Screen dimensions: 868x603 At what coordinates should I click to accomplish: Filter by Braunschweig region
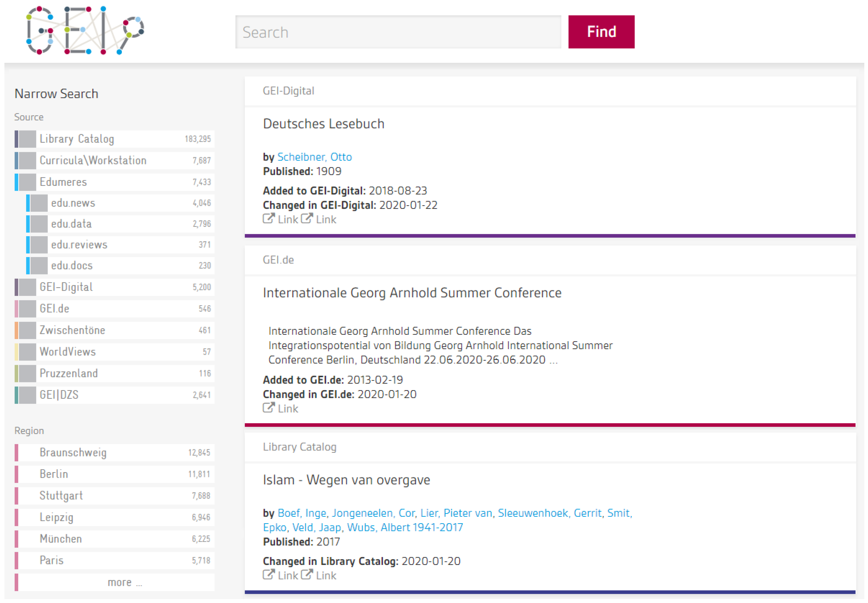(73, 453)
